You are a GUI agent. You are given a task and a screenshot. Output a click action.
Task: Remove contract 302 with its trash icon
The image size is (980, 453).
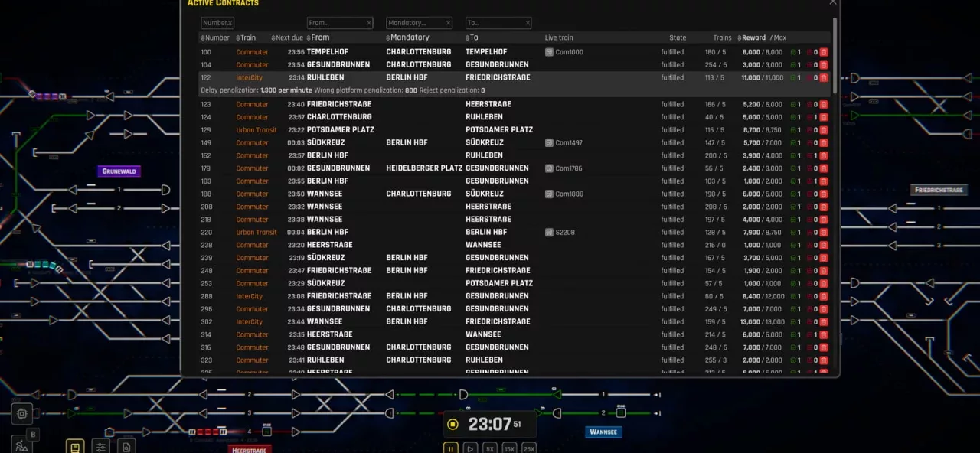point(824,322)
